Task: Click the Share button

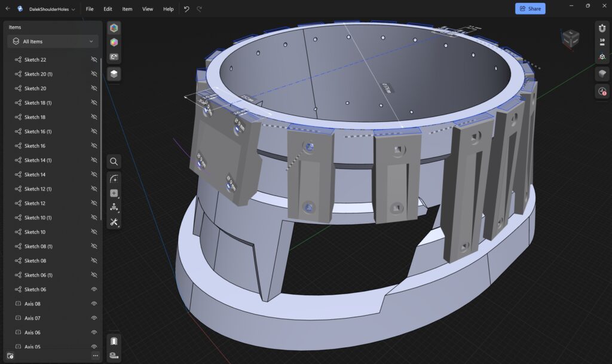Action: [x=530, y=9]
